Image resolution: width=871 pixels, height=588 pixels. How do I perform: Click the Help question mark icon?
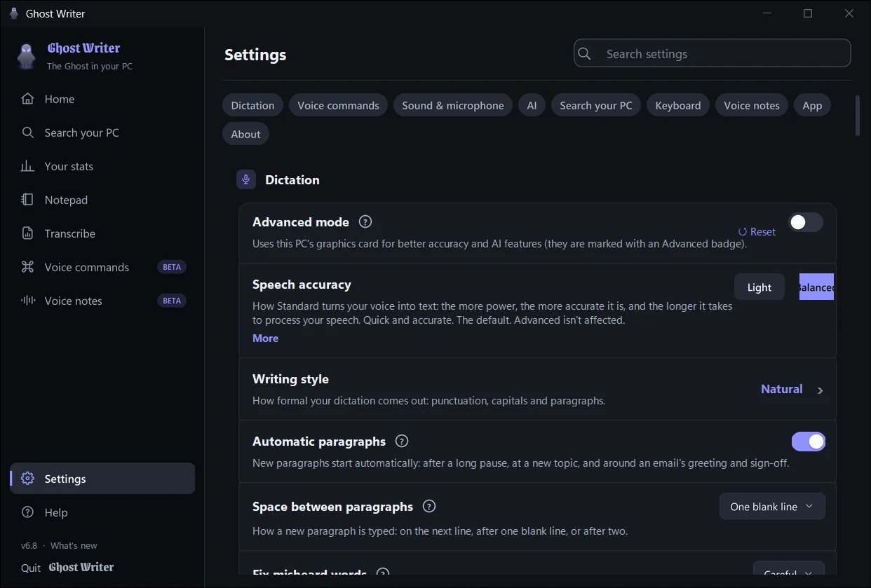pyautogui.click(x=27, y=512)
